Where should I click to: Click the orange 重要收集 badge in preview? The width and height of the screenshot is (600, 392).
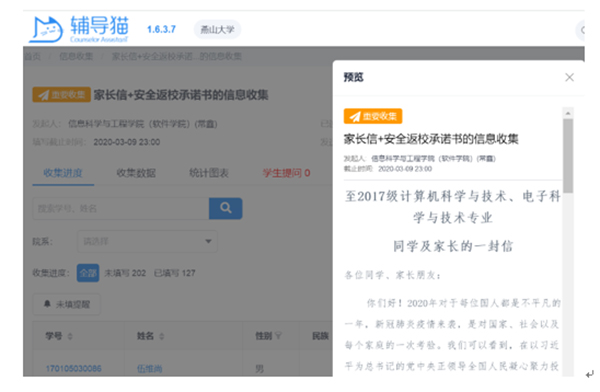pyautogui.click(x=373, y=116)
